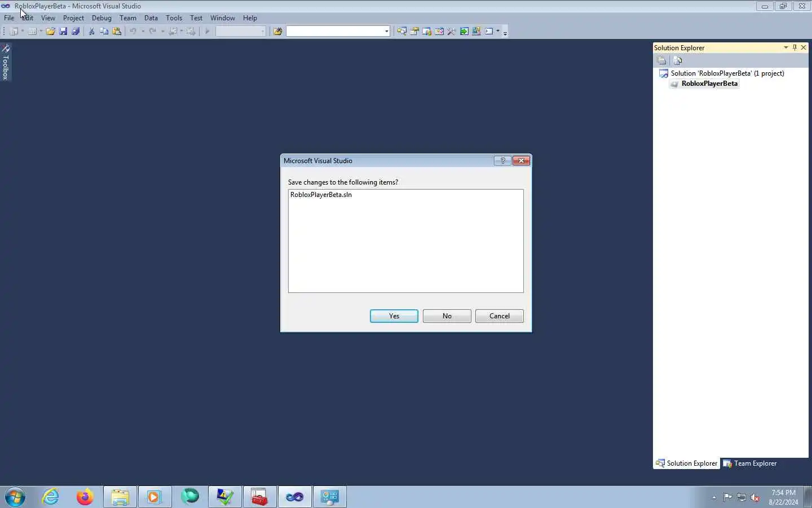Click the Save floppy disk icon

[x=63, y=32]
